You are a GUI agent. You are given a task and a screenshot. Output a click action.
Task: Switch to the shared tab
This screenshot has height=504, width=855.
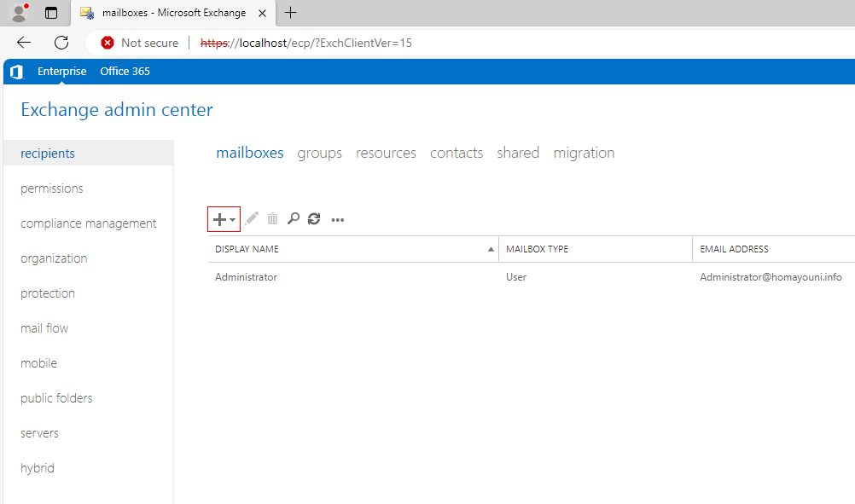(x=518, y=153)
